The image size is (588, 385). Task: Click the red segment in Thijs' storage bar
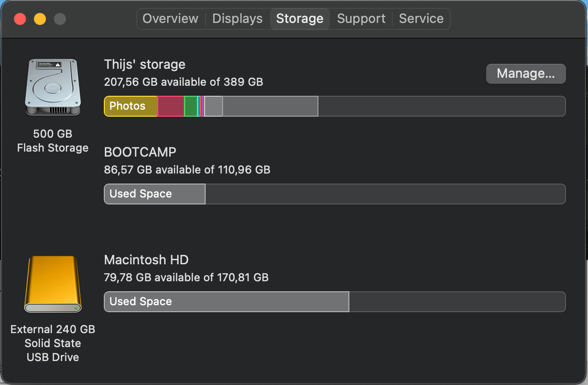171,106
